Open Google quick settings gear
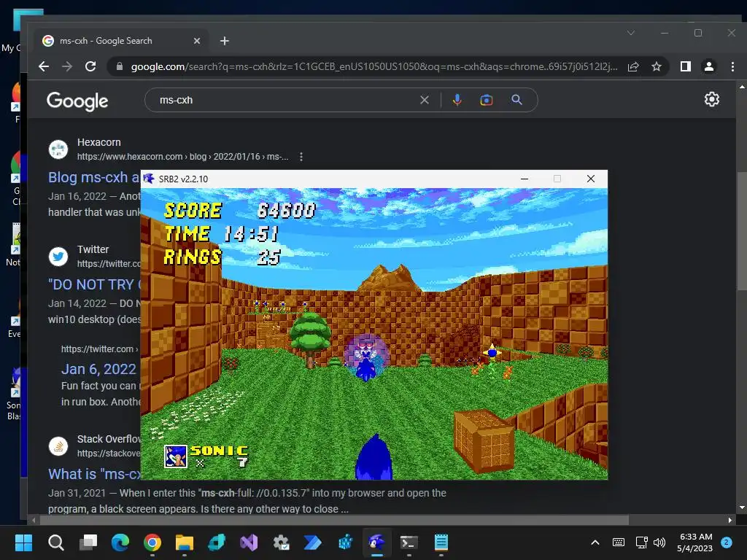The width and height of the screenshot is (747, 560). pyautogui.click(x=712, y=99)
